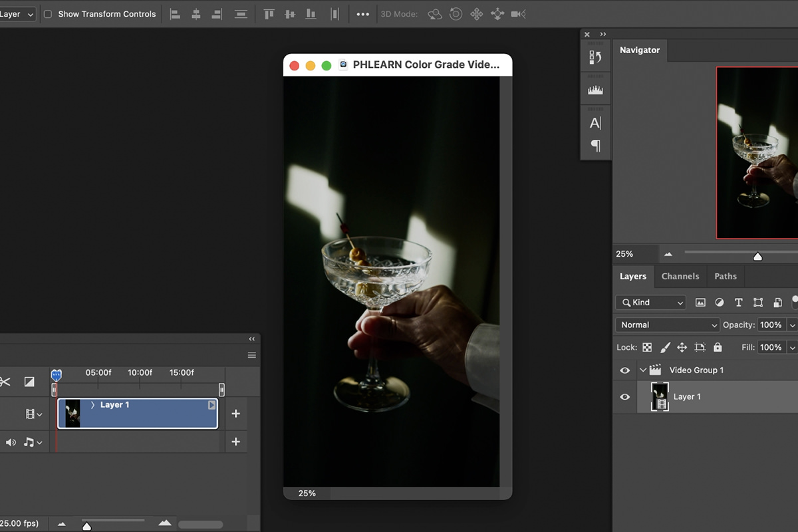The height and width of the screenshot is (532, 798).
Task: Enable Show Transform Controls
Action: [x=47, y=13]
